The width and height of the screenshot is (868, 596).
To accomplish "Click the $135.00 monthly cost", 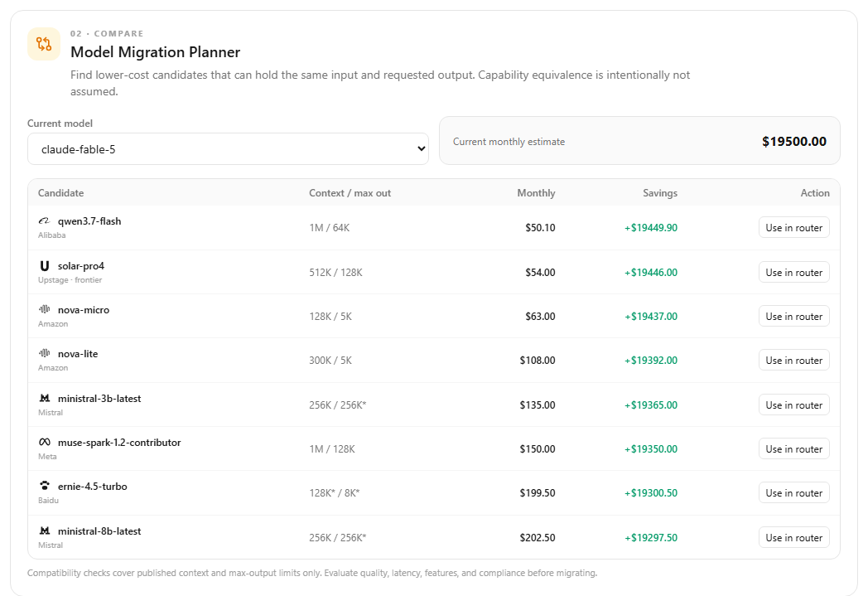I will point(538,405).
